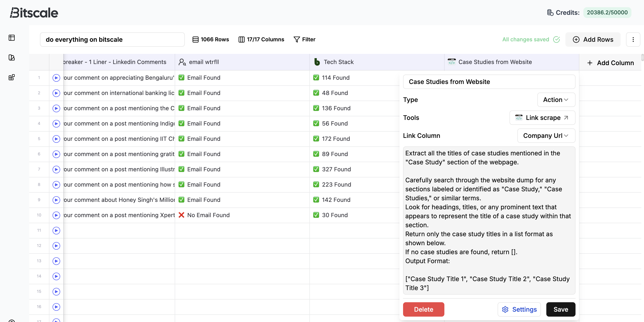Run row 11 with its play button

[x=56, y=231]
